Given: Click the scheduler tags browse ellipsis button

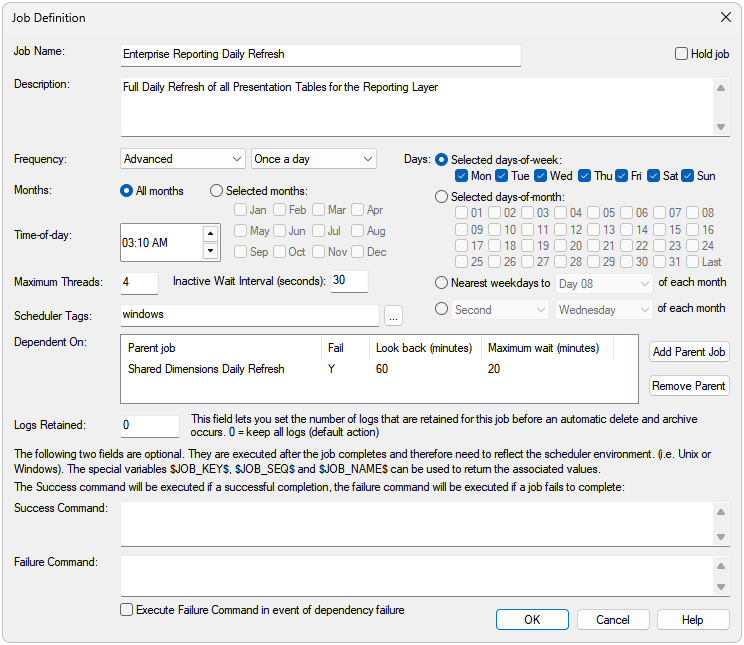Looking at the screenshot, I should [393, 316].
